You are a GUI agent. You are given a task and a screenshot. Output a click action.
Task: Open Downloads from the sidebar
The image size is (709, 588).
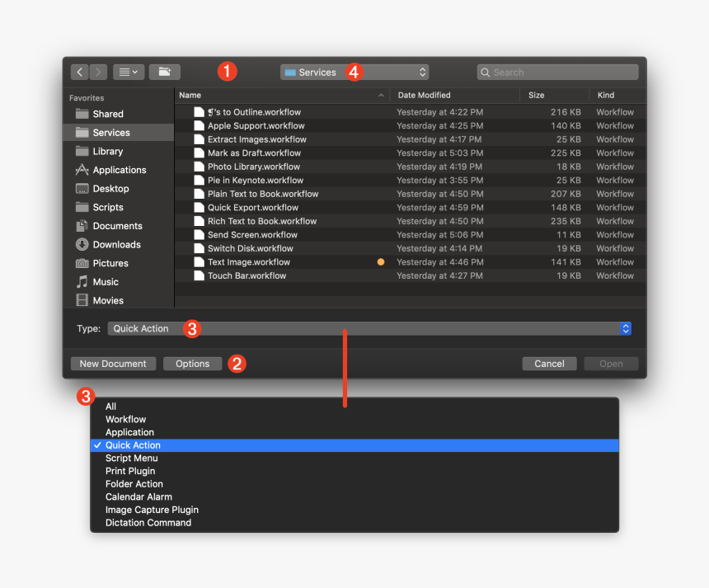pyautogui.click(x=115, y=244)
